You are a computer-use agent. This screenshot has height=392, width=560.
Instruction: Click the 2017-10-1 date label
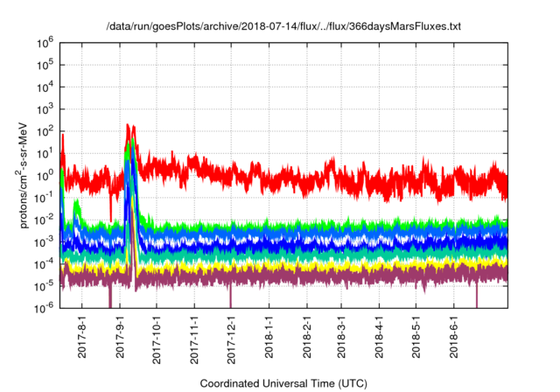coord(157,339)
